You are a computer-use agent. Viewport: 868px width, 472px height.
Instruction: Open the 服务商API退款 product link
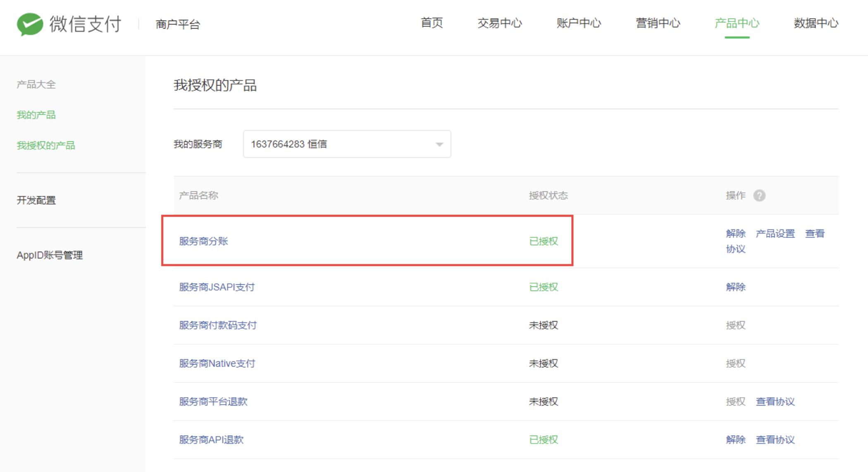coord(211,440)
